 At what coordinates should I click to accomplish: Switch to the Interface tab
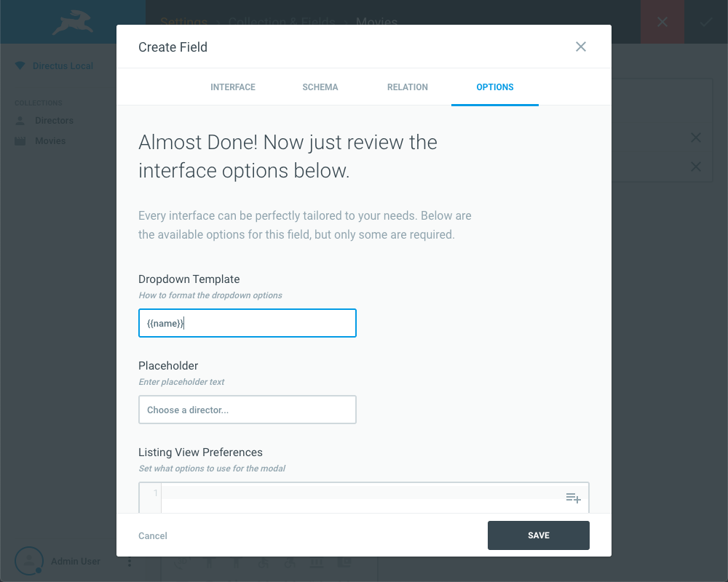[233, 87]
